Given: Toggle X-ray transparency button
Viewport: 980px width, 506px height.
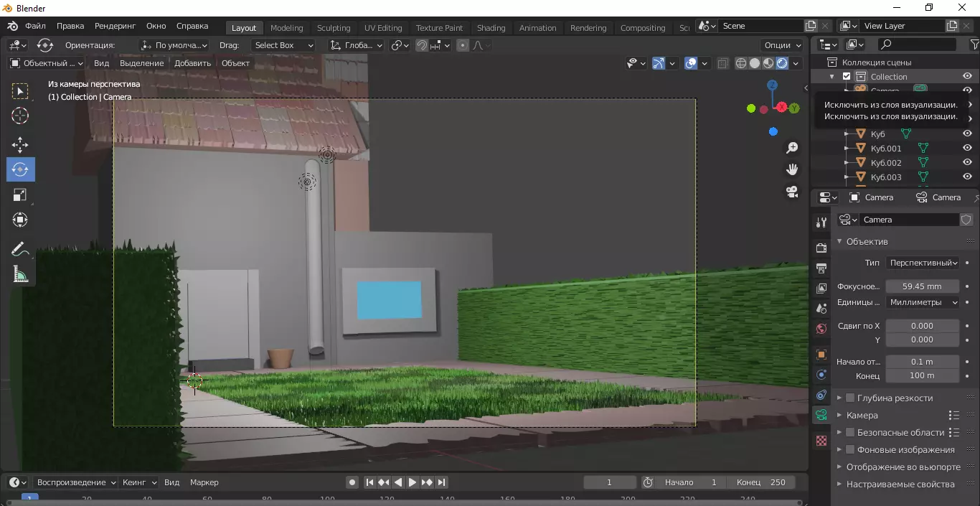Looking at the screenshot, I should coord(722,63).
